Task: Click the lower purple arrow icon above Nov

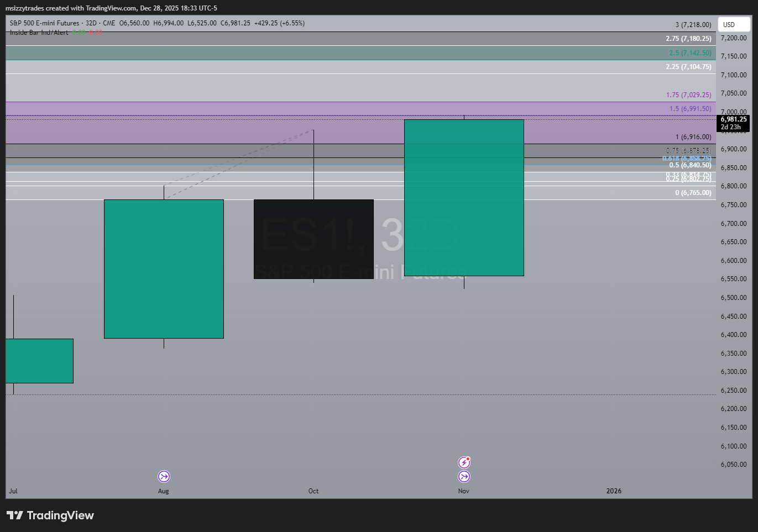Action: 464,476
